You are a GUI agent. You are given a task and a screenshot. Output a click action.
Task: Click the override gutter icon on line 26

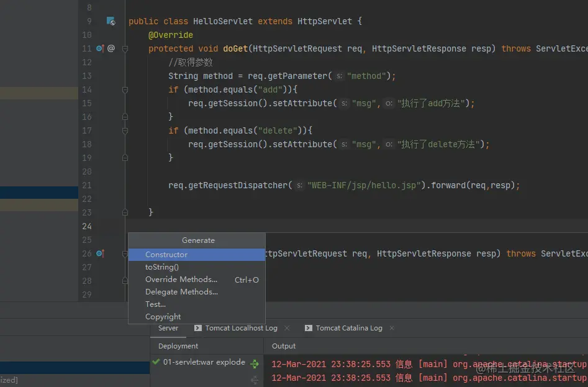[100, 253]
